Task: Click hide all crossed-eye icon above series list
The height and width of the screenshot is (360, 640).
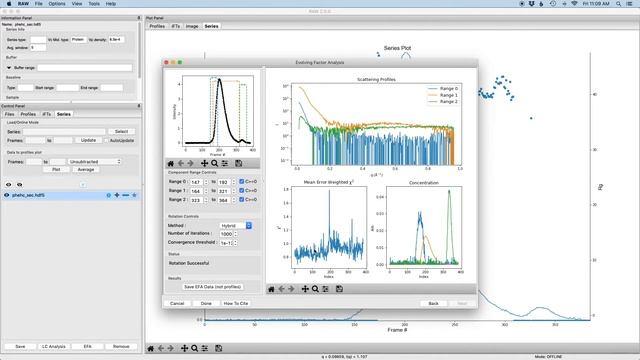Action: 19,184
